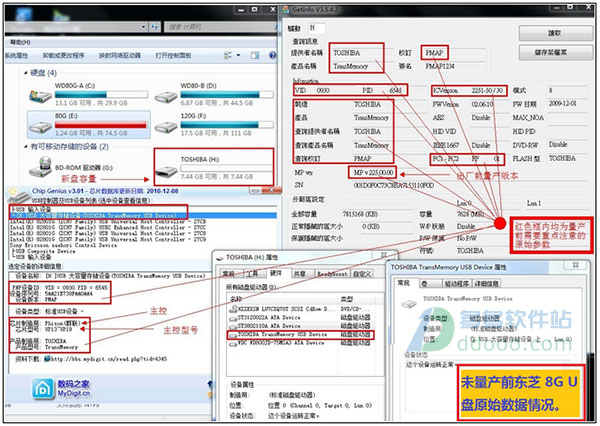Focus the 磁碟 drive letter field showing H
Viewport: 600px width, 426px height.
(316, 28)
